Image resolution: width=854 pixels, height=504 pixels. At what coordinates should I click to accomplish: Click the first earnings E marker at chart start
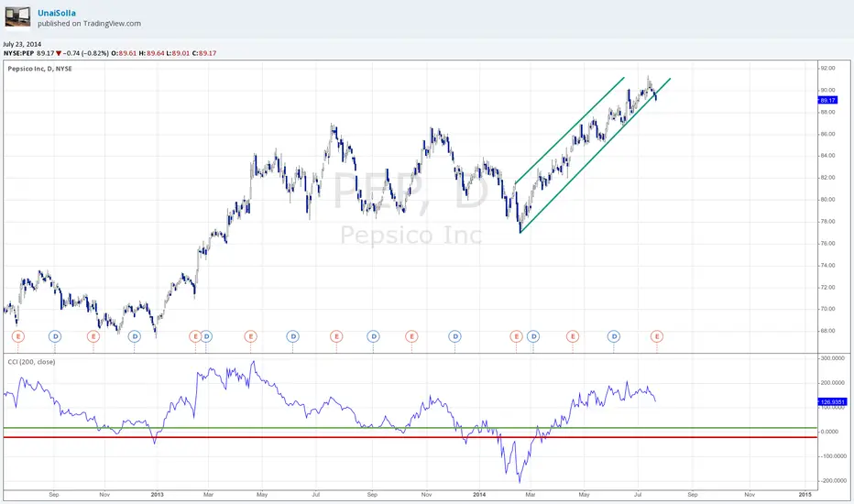pyautogui.click(x=18, y=336)
